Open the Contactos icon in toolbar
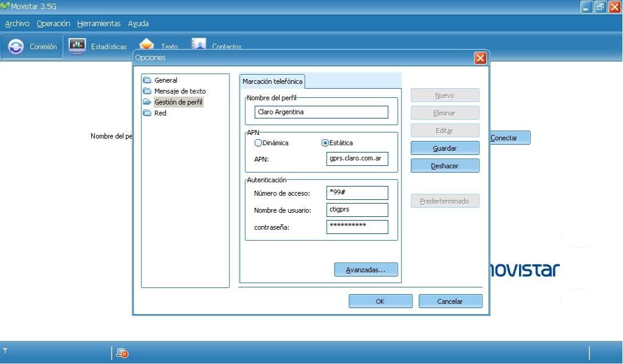This screenshot has width=623, height=364. [x=199, y=44]
